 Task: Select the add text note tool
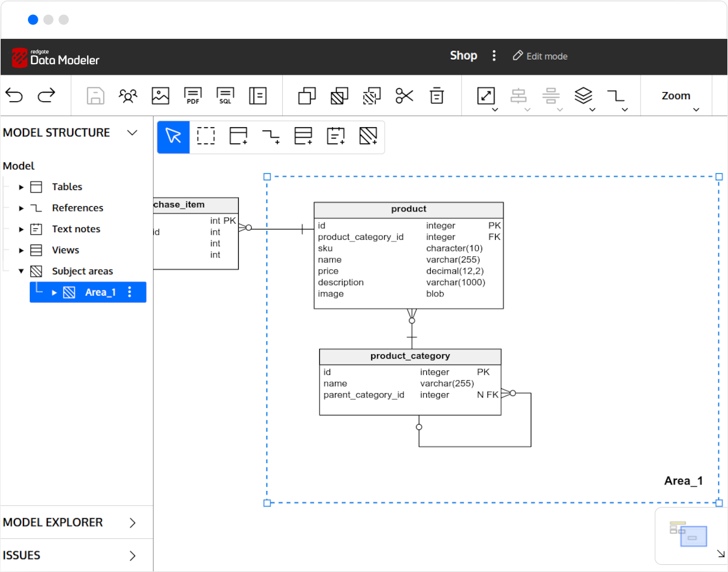coord(335,136)
